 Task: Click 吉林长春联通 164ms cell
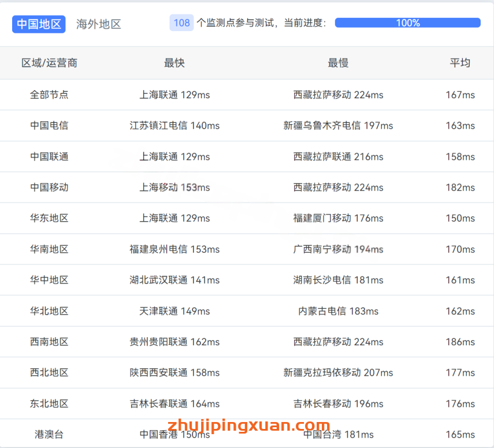(x=174, y=404)
